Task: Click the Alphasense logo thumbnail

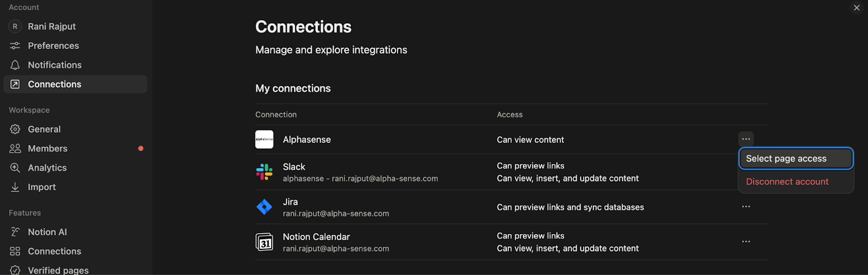Action: [x=264, y=140]
